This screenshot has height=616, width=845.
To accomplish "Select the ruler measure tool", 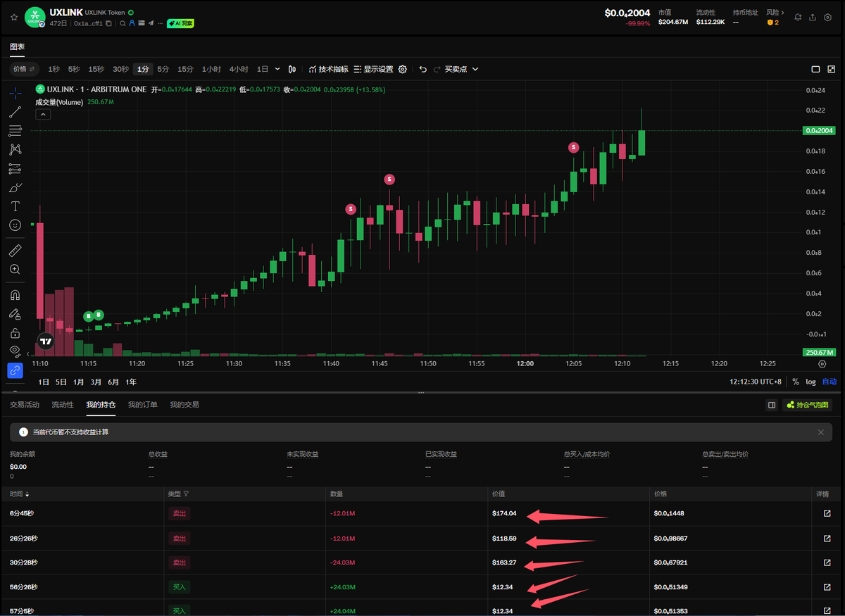I will click(x=15, y=250).
